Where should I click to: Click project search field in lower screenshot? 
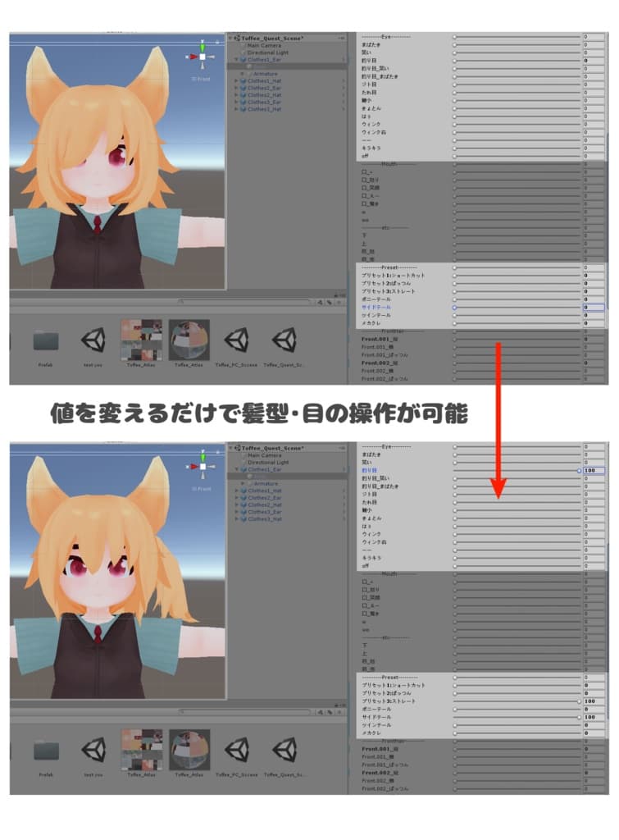(245, 712)
